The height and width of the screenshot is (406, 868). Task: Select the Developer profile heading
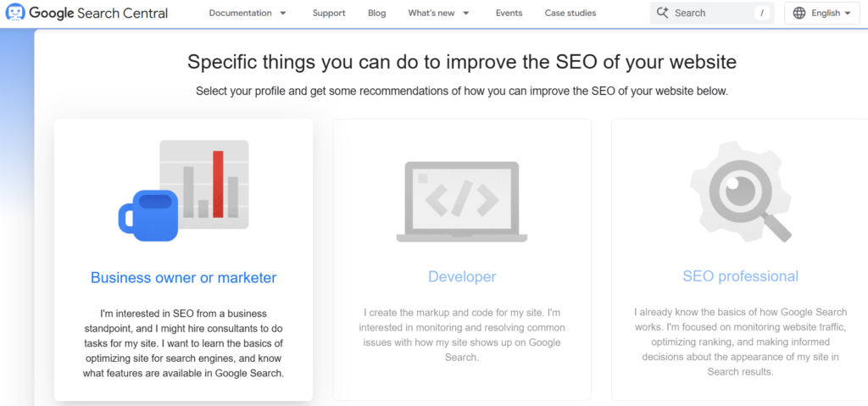pyautogui.click(x=462, y=276)
